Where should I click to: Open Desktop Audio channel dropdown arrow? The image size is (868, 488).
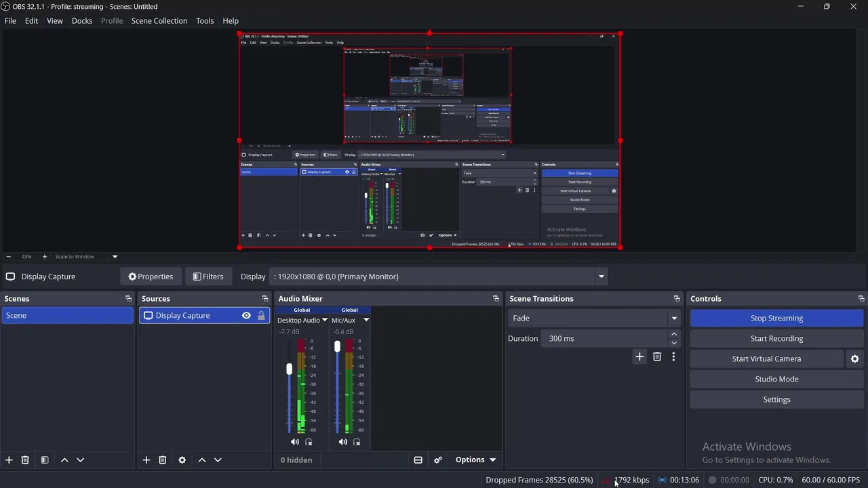tap(324, 320)
